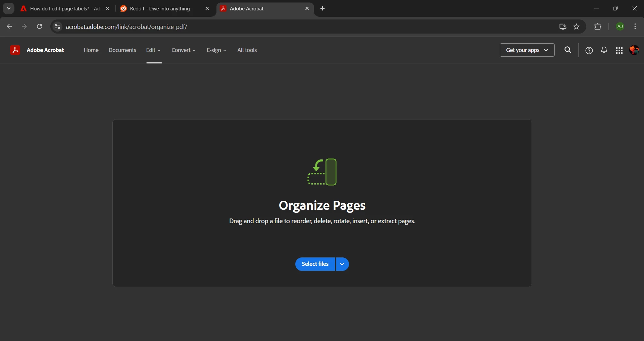Click the install app icon in address bar
644x341 pixels.
point(563,27)
